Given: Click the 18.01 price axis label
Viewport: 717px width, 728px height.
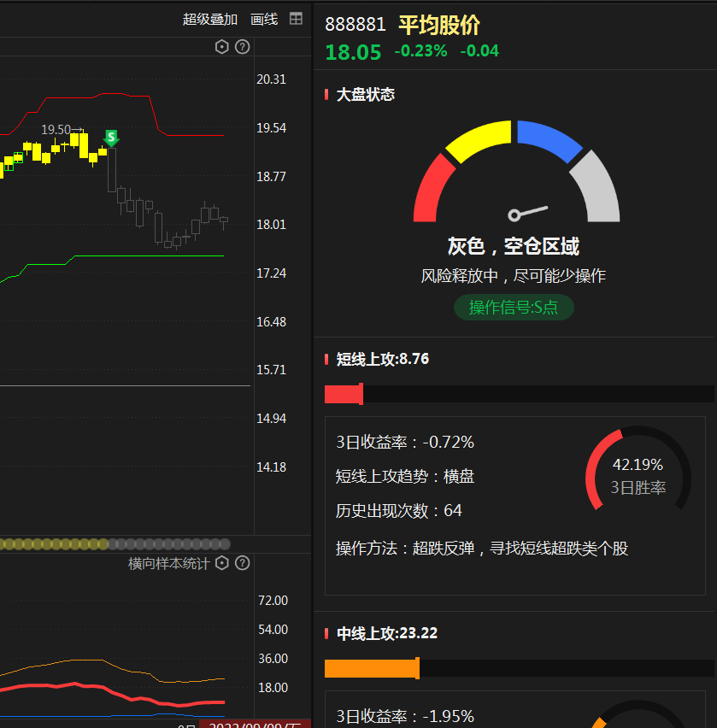Looking at the screenshot, I should click(272, 225).
